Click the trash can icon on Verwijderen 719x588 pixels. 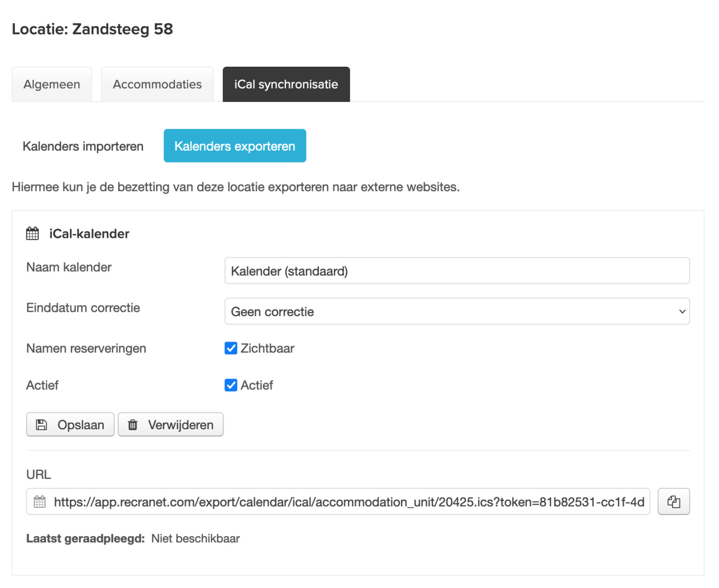[133, 425]
